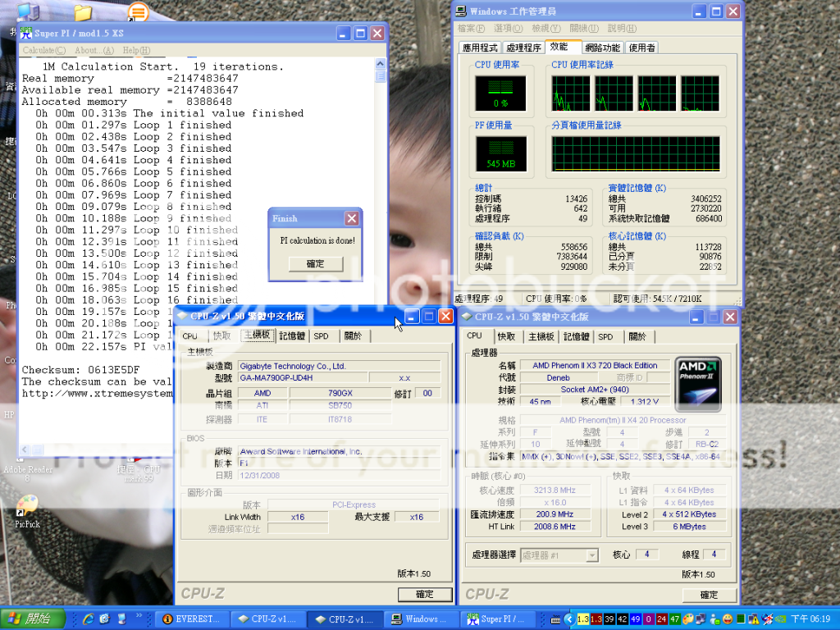This screenshot has height=630, width=840.
Task: Select SPD tab in left CPU-Z window
Action: [x=322, y=336]
